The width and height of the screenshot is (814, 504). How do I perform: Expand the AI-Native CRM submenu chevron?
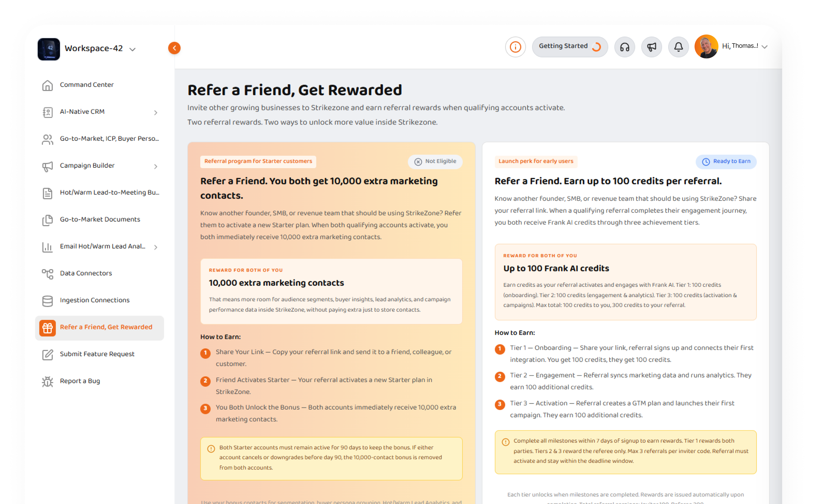click(x=156, y=113)
